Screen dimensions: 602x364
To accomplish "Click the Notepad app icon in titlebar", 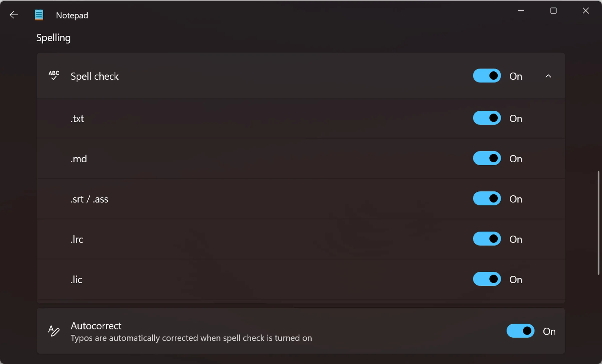I will (x=38, y=15).
